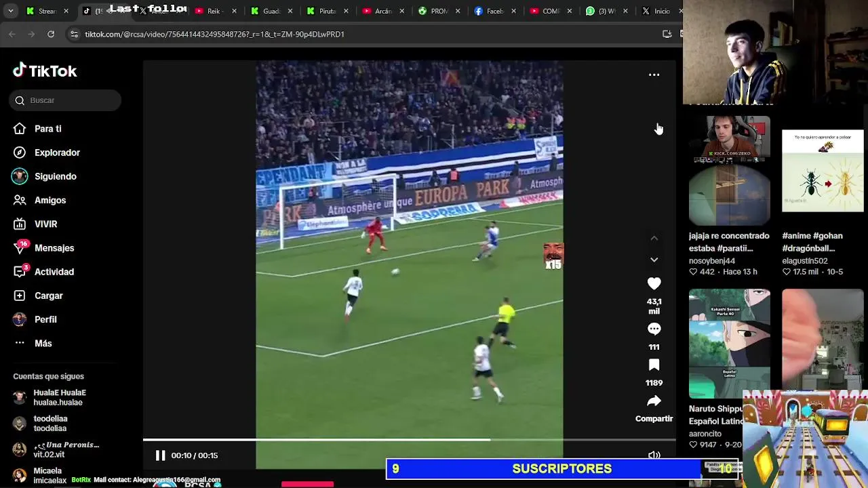Image resolution: width=868 pixels, height=488 pixels.
Task: Open the browser tab search dropdown
Action: point(10,11)
